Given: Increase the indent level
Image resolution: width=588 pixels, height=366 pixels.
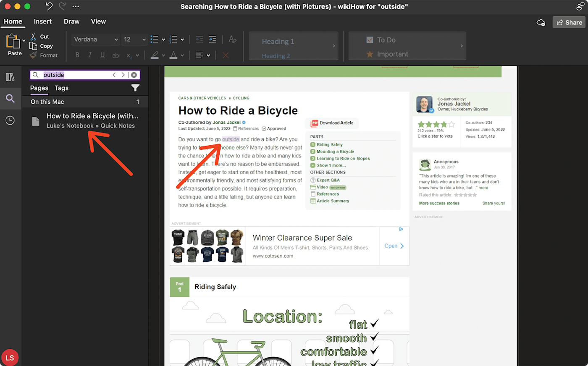Looking at the screenshot, I should [x=213, y=39].
